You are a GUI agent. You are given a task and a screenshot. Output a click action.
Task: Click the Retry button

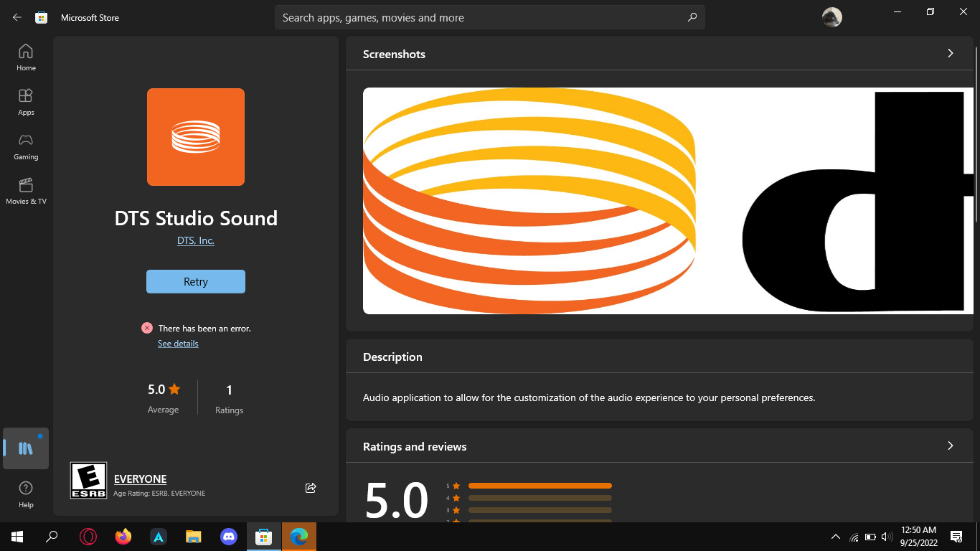[196, 281]
